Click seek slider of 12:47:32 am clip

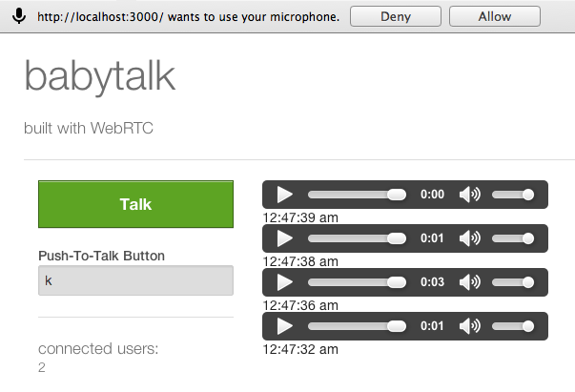(x=357, y=326)
